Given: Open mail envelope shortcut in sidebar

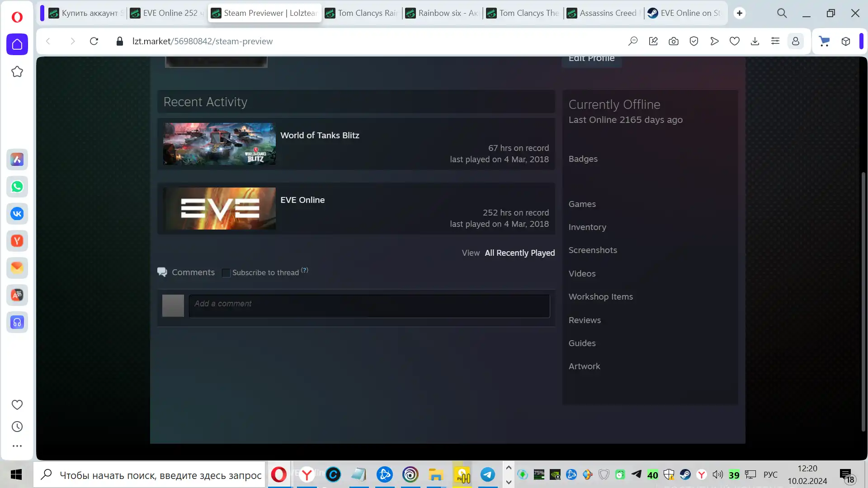Looking at the screenshot, I should (17, 267).
